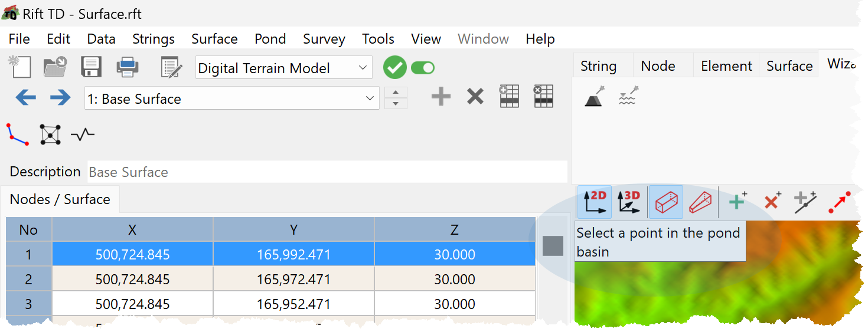Viewport: 868px width, 332px height.
Task: Switch to the Element tab
Action: coord(726,66)
